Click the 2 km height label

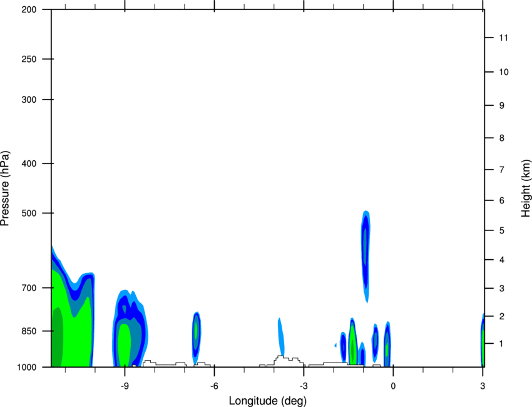point(502,316)
